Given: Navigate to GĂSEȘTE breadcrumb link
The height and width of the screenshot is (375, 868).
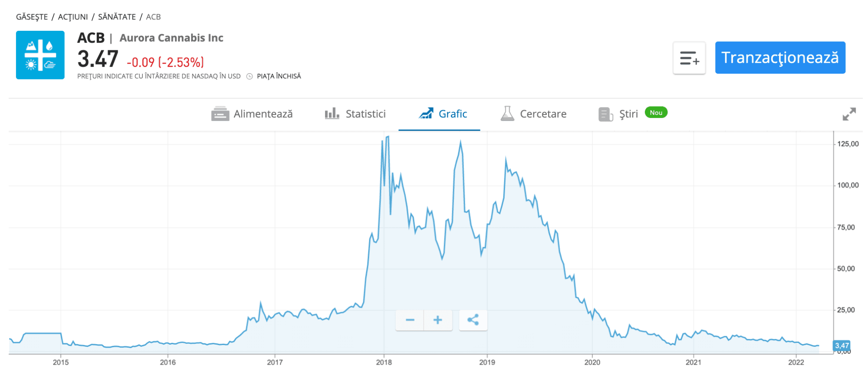Looking at the screenshot, I should pos(32,17).
